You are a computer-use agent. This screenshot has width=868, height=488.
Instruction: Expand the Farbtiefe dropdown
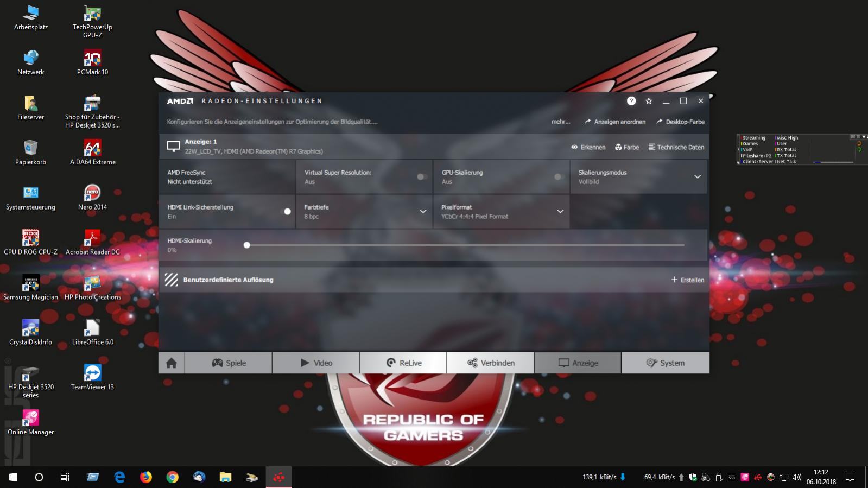[x=423, y=211]
